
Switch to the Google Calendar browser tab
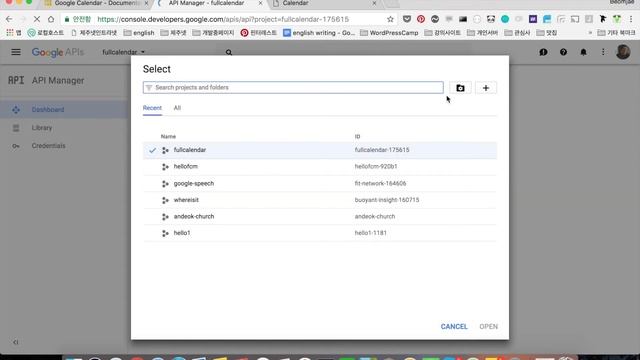[96, 3]
